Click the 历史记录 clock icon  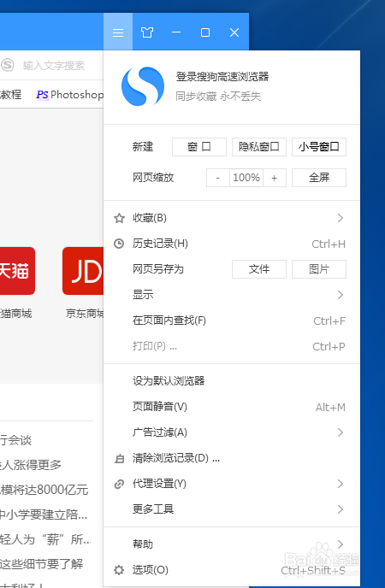119,244
